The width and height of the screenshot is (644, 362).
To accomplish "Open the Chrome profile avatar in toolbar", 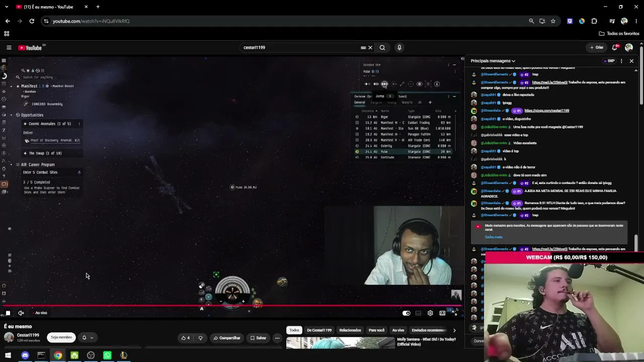I will coord(624,21).
